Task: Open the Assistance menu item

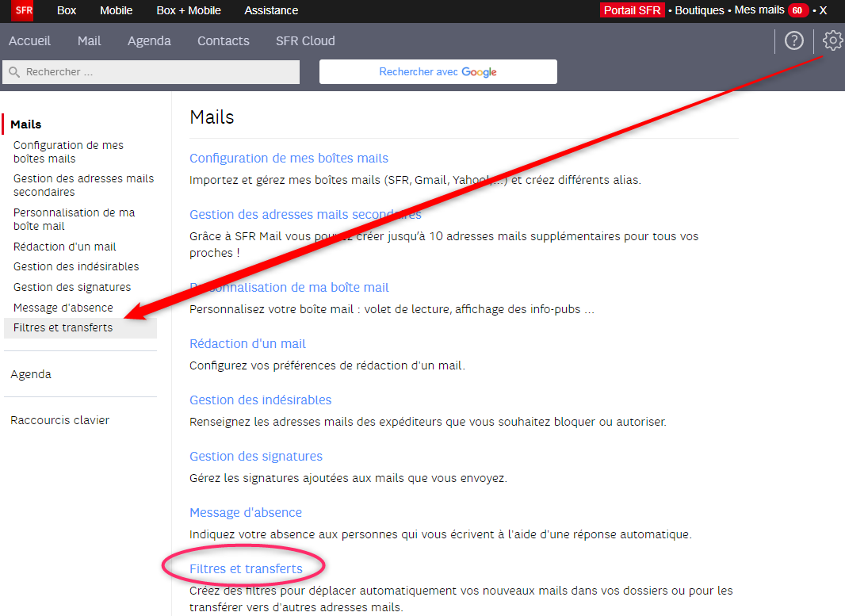Action: click(x=271, y=10)
